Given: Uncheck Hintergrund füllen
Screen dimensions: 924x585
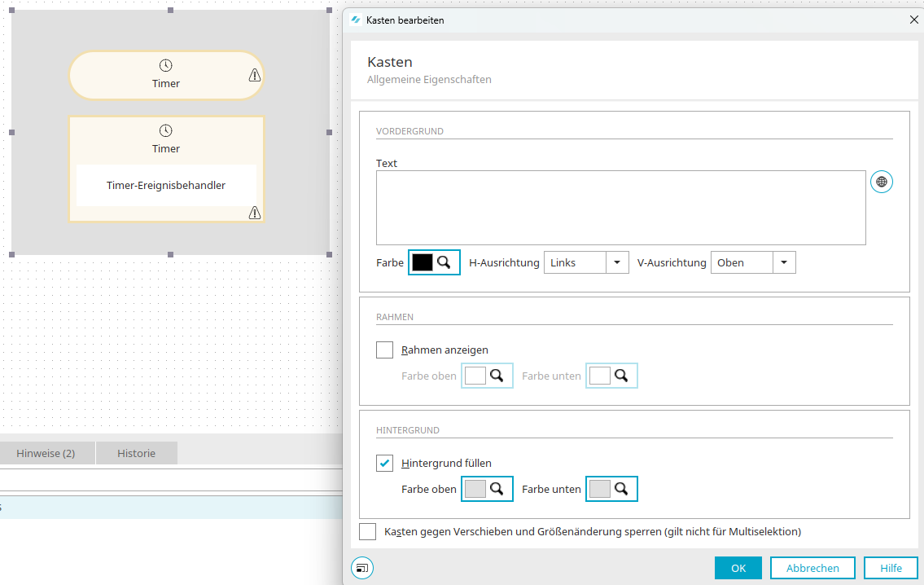Looking at the screenshot, I should [384, 463].
